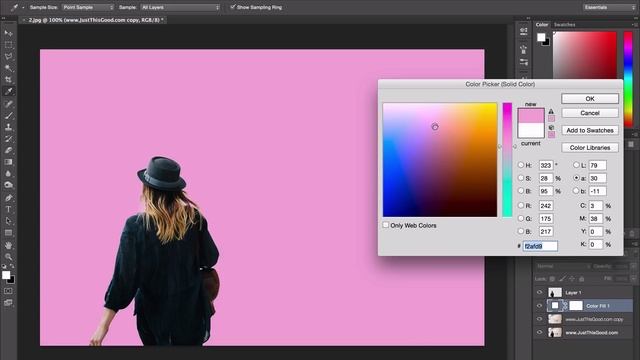Select the Pen tool
This screenshot has height=360, width=640.
(x=8, y=198)
